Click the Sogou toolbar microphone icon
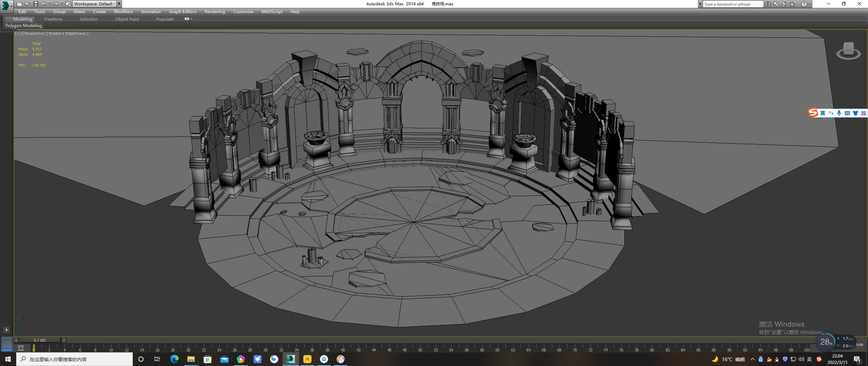This screenshot has width=868, height=366. pos(839,113)
